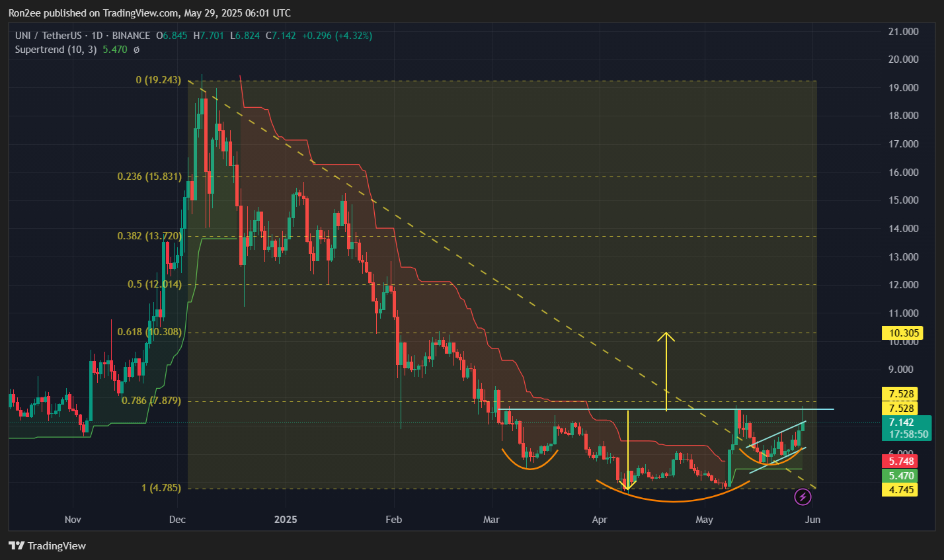Click the high value H7.701
Screen dimensions: 944x560
pyautogui.click(x=208, y=36)
